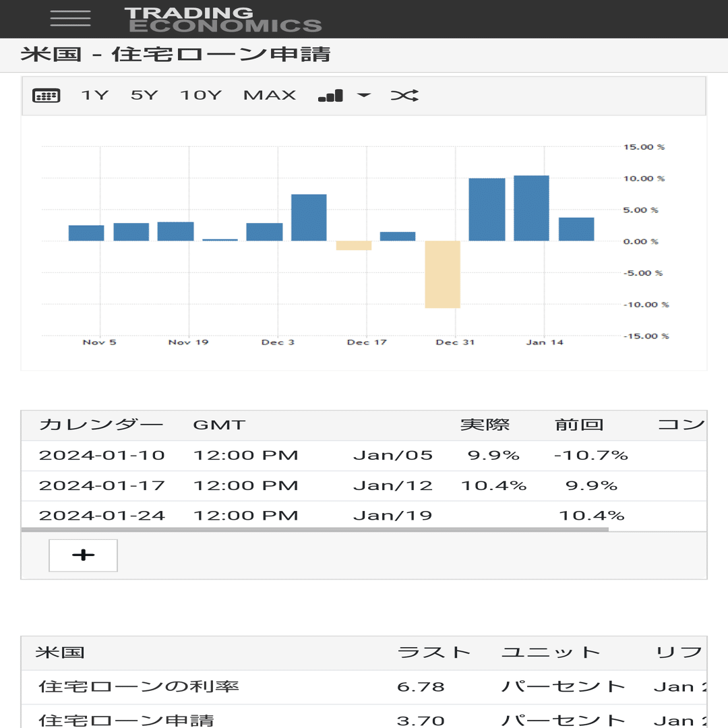Click the Trading Economics logo
Viewport: 728px width, 728px height.
click(x=223, y=20)
